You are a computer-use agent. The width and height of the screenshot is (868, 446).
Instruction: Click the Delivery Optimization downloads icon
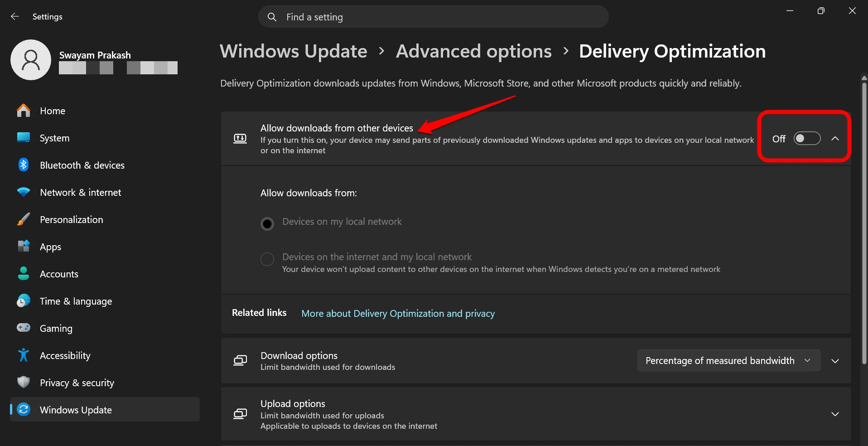(240, 138)
